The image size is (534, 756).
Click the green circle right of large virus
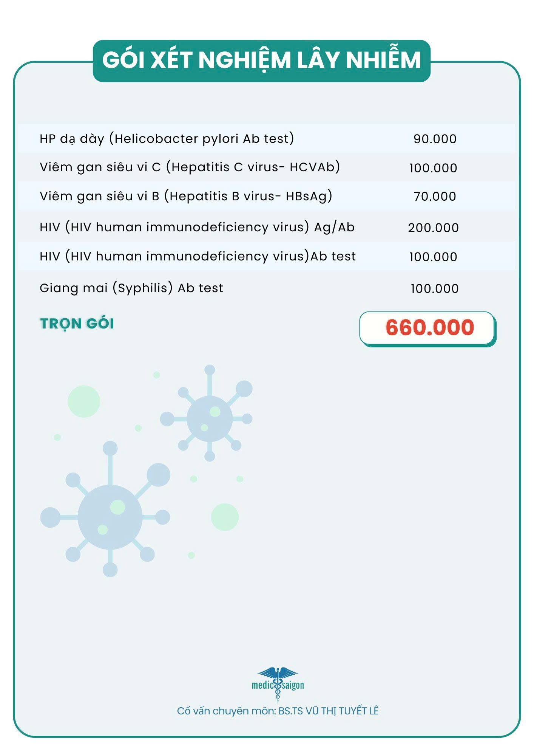click(225, 517)
